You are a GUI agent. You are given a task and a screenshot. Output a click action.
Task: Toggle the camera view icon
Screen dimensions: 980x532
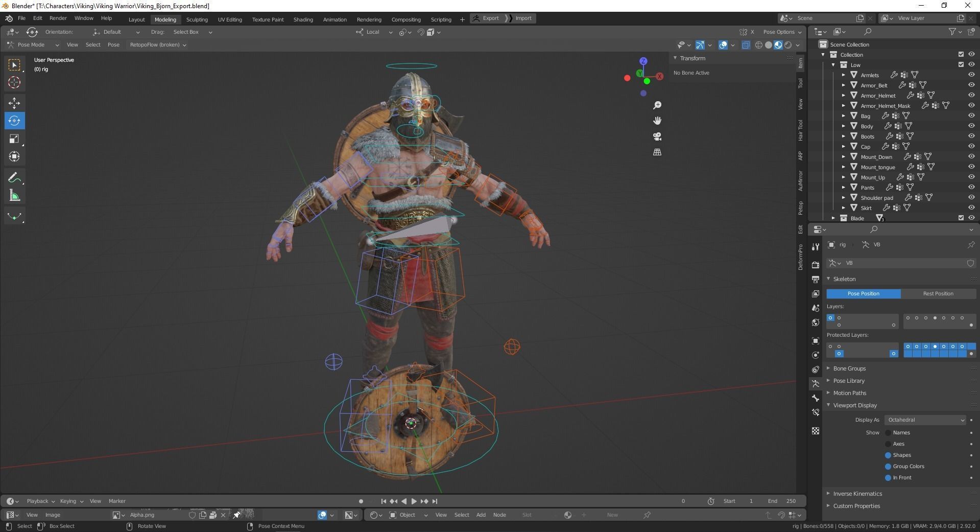pyautogui.click(x=657, y=136)
